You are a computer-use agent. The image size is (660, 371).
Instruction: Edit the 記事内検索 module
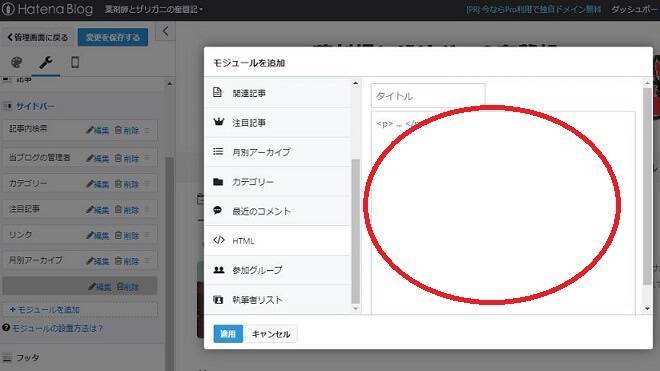98,131
